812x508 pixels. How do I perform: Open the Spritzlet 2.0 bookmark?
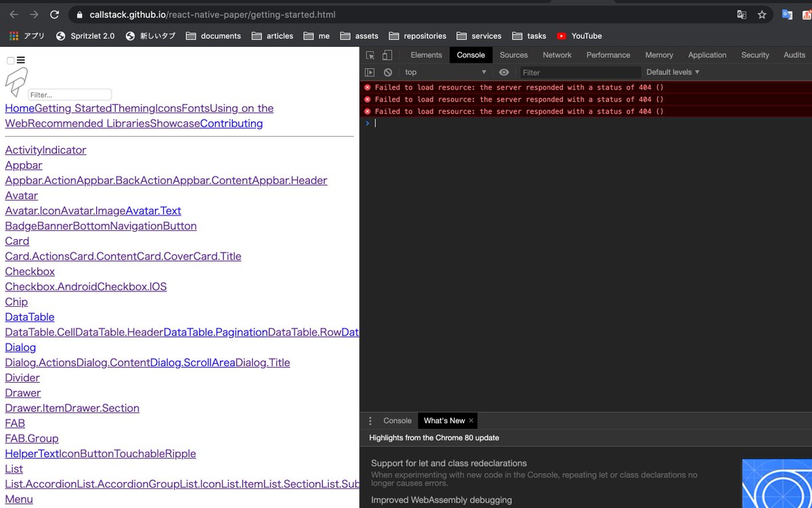pyautogui.click(x=85, y=36)
